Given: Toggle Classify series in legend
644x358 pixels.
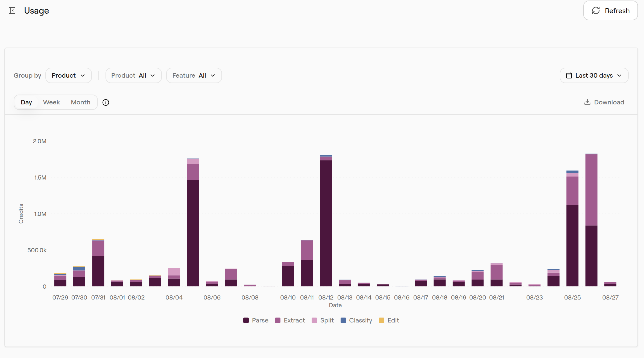Looking at the screenshot, I should [356, 320].
